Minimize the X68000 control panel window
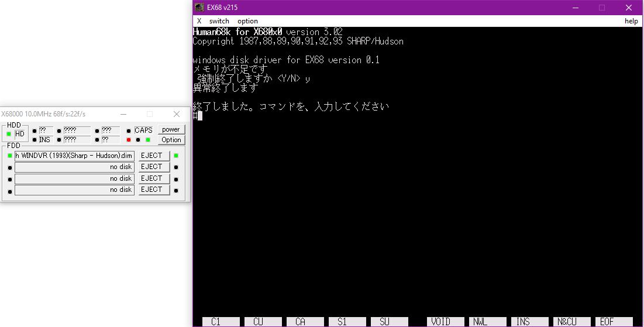This screenshot has height=327, width=644. pos(123,114)
